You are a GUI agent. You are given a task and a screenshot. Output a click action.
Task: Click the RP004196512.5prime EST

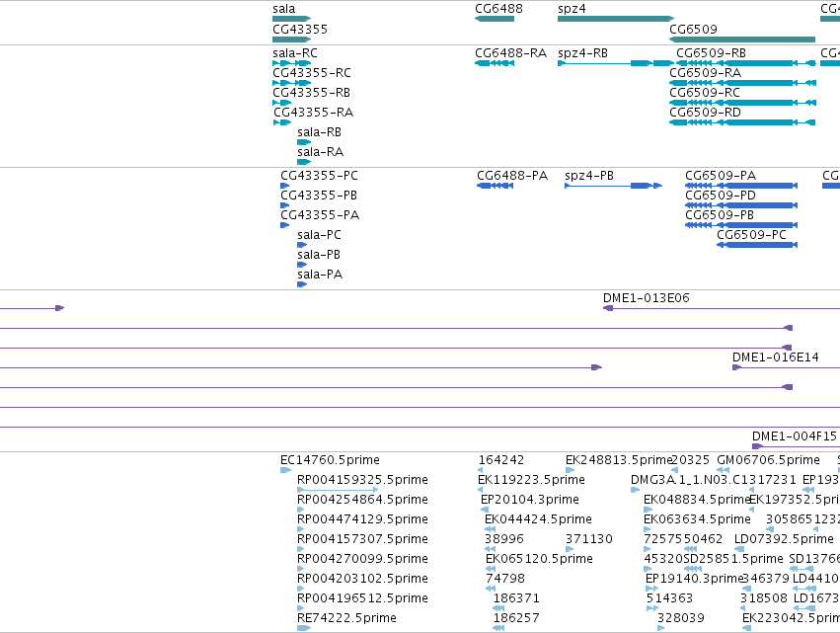(x=300, y=608)
